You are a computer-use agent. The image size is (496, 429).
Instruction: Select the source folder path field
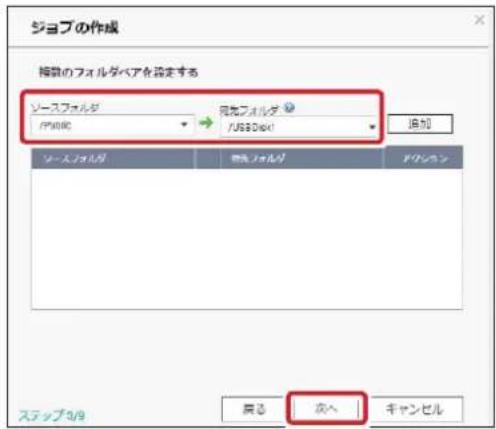pos(112,125)
